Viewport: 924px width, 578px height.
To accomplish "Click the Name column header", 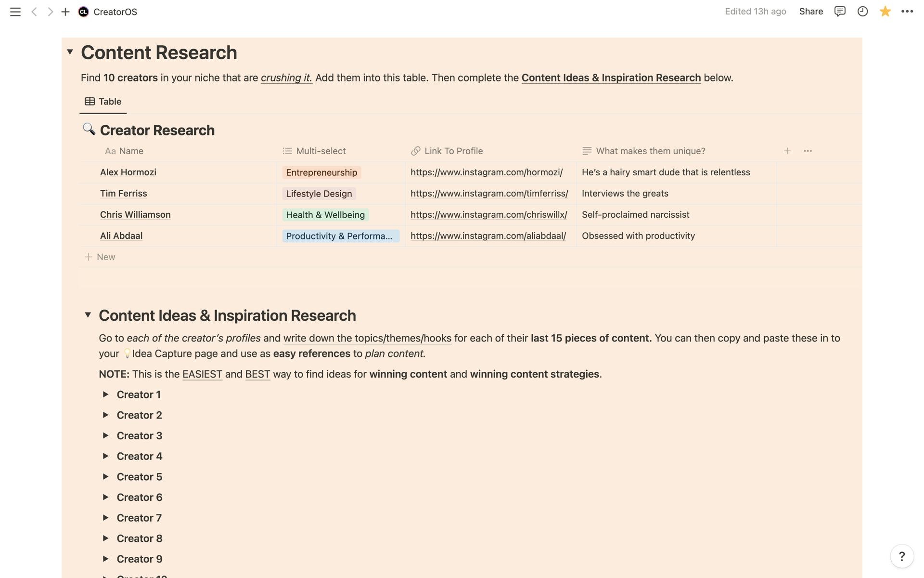I will click(124, 151).
